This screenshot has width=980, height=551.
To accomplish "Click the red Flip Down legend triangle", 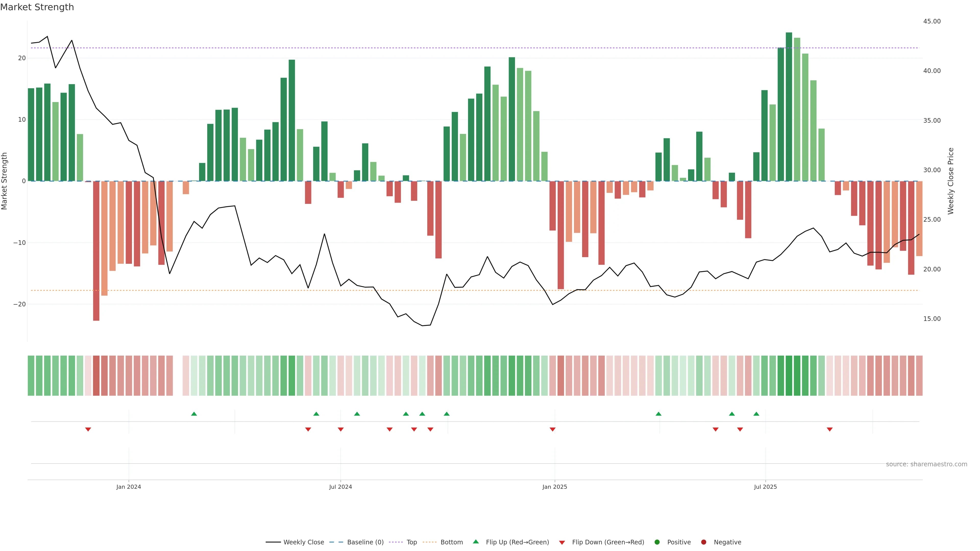I will (562, 542).
